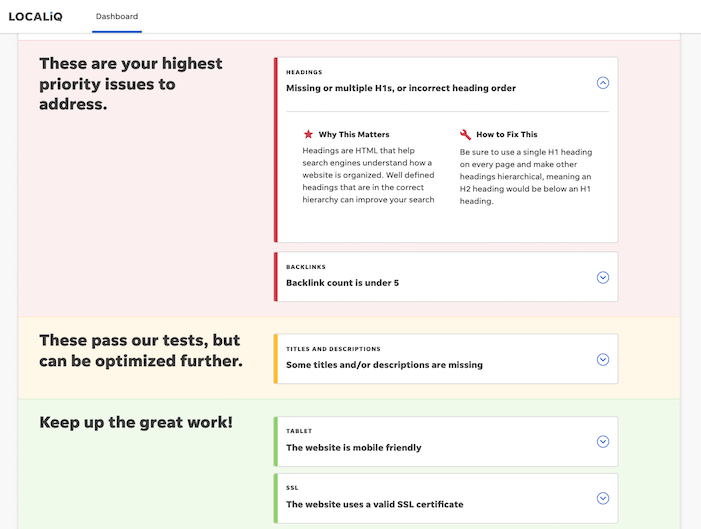
Task: Click the red star Why This Matters icon
Action: [308, 134]
